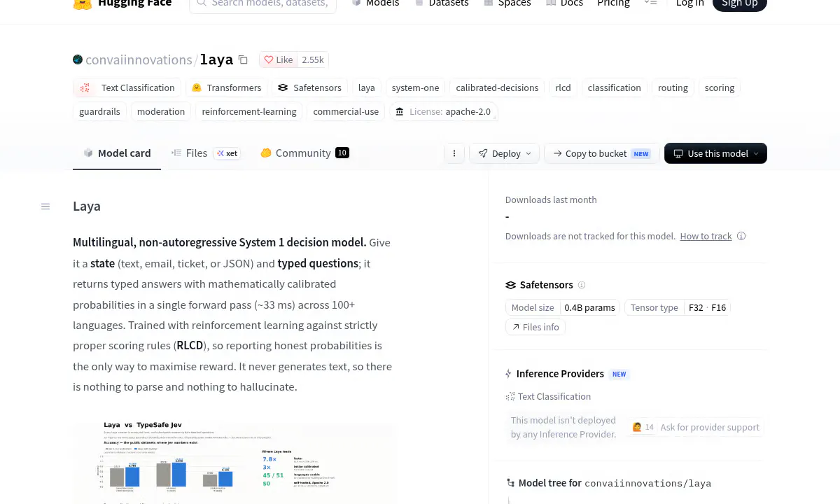
Task: Click the Tensor type F32 F16 badge
Action: pyautogui.click(x=678, y=307)
